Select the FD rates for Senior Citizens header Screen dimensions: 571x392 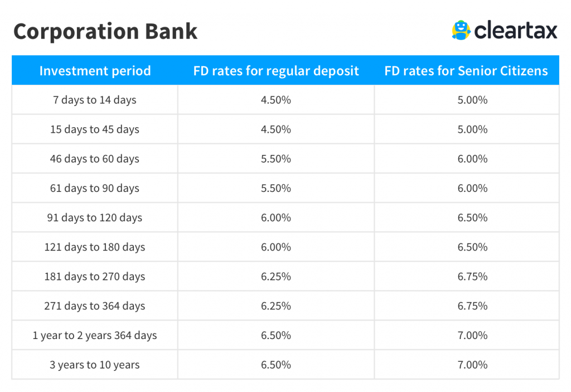466,71
